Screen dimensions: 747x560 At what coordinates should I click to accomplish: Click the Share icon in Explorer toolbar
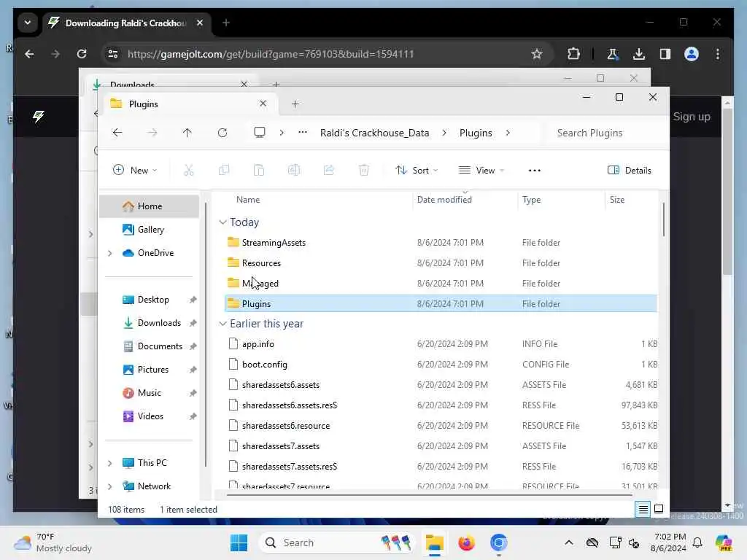point(329,170)
